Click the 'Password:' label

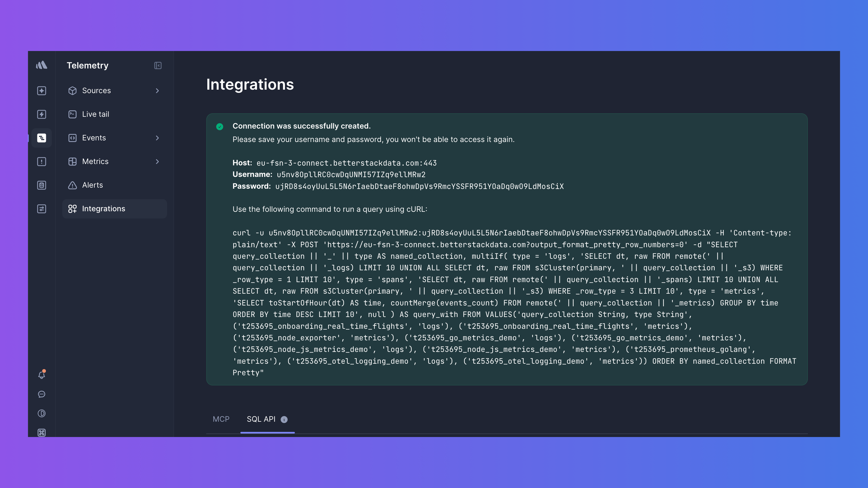click(x=252, y=186)
